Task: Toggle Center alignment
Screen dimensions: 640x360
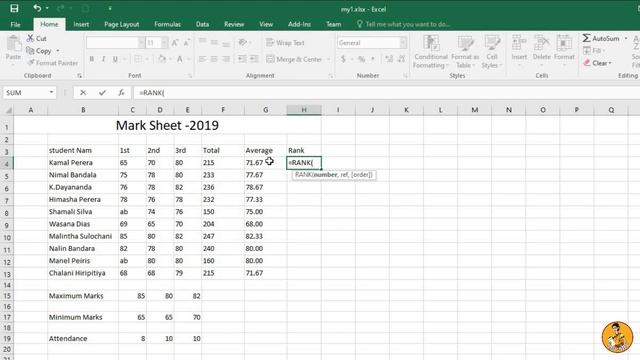Action: pos(214,59)
